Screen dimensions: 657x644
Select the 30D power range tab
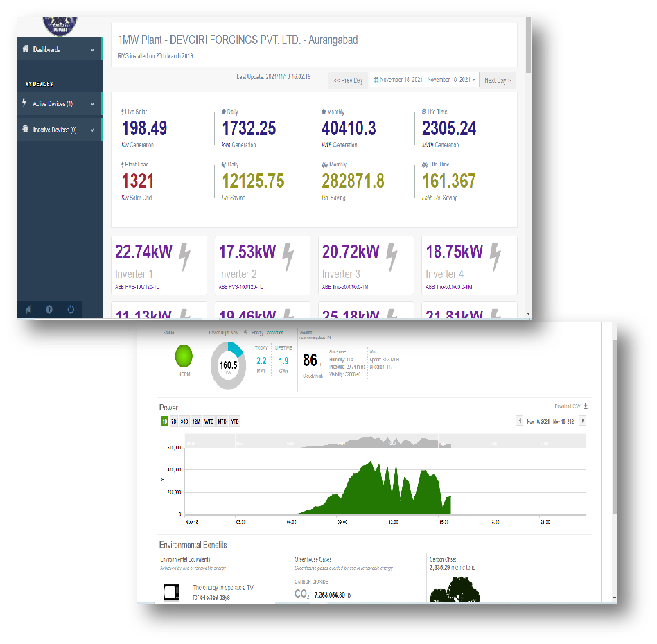point(184,421)
